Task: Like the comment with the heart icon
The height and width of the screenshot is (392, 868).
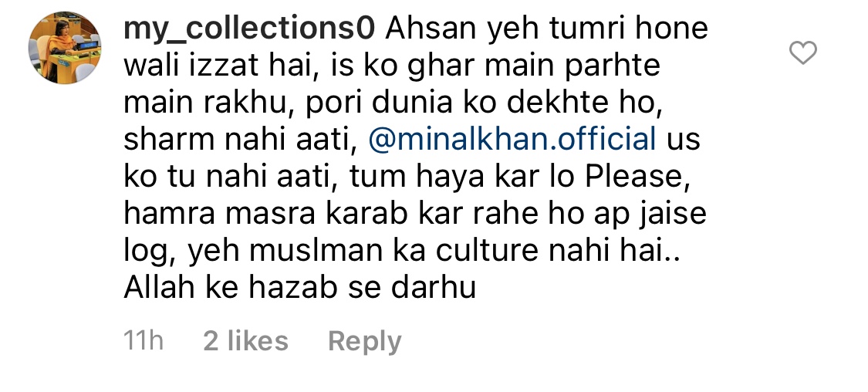Action: 802,53
